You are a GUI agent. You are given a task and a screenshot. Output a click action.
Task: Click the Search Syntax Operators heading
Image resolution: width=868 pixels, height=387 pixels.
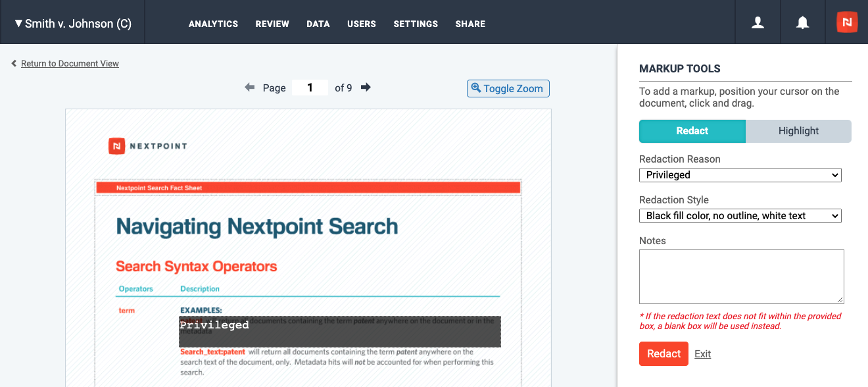click(x=197, y=267)
